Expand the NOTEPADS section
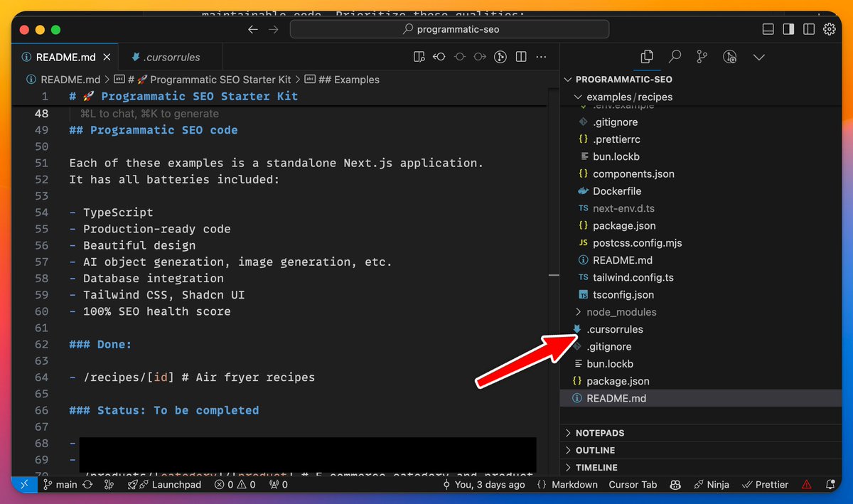 click(599, 433)
